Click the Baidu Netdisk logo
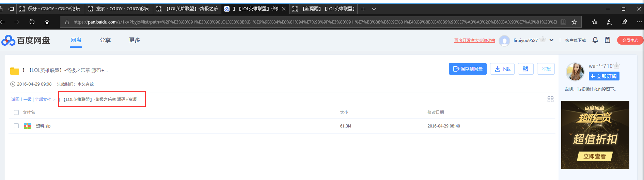This screenshot has width=644, height=180. tap(26, 40)
